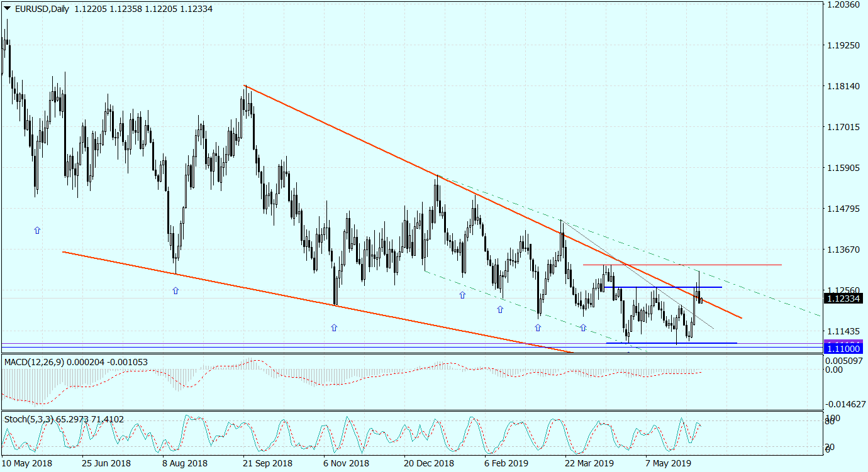Viewport: 868px width, 472px height.
Task: Click the 1.11435 price axis label
Action: (844, 331)
